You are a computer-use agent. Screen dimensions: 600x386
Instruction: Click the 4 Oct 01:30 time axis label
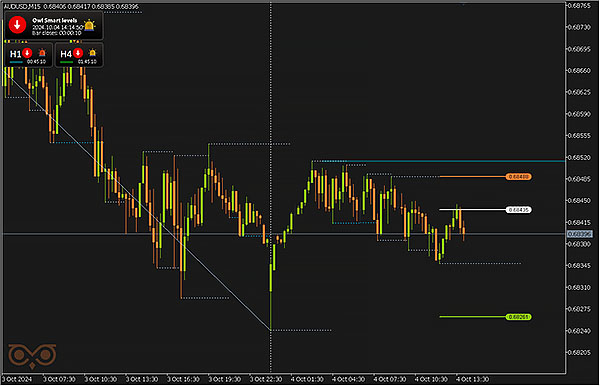[x=307, y=379]
